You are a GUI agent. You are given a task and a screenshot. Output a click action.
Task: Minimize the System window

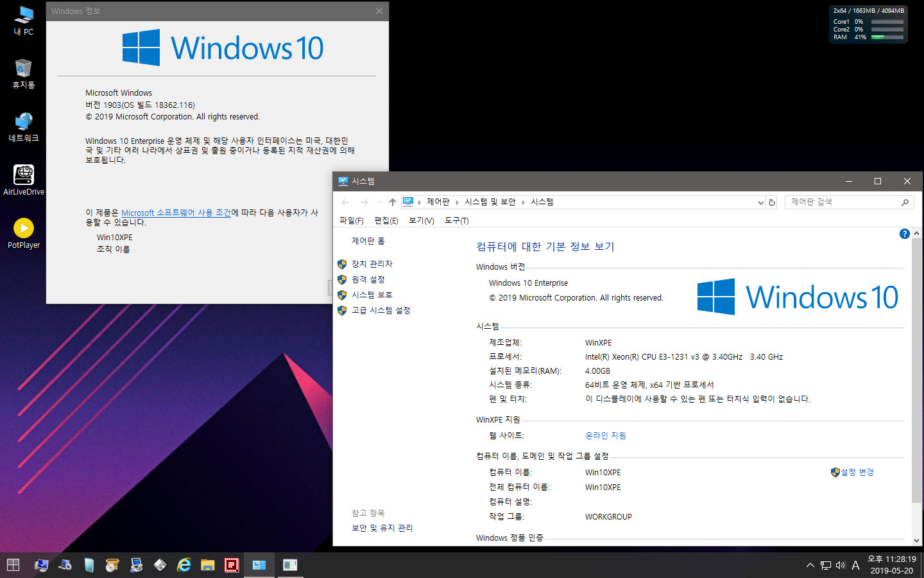(848, 181)
